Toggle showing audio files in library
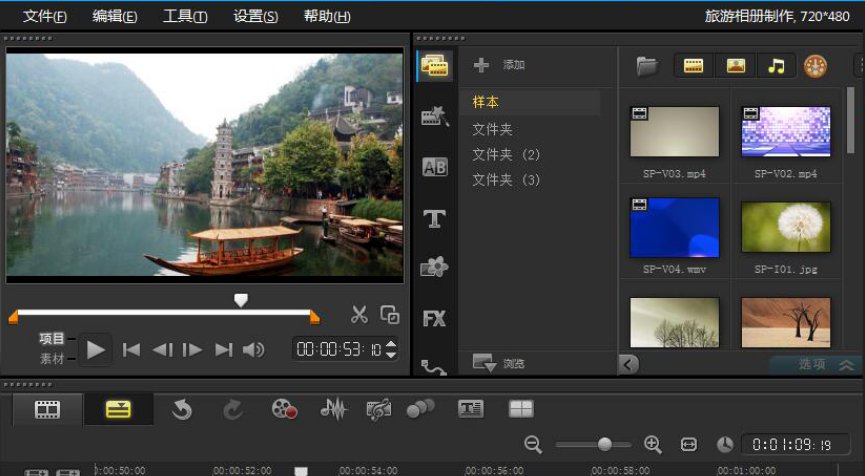865x476 pixels. pos(776,66)
